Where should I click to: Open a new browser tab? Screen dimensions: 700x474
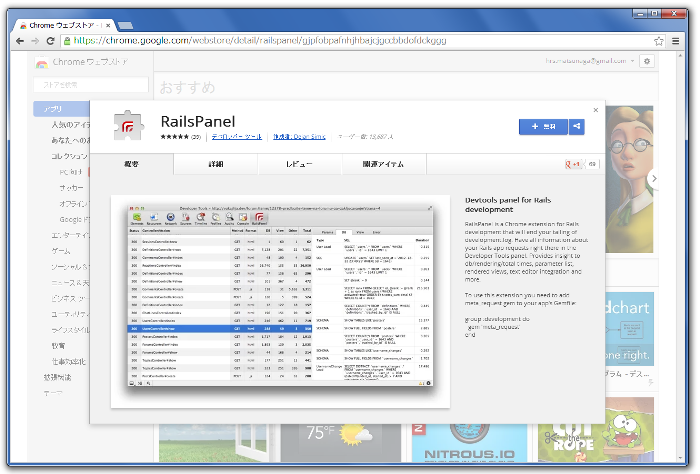[125, 25]
